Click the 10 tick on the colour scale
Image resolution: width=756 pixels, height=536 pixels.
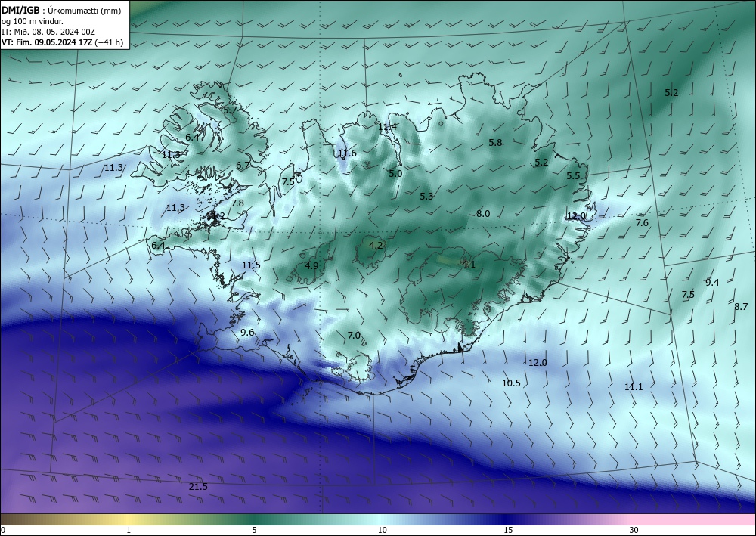pyautogui.click(x=383, y=530)
